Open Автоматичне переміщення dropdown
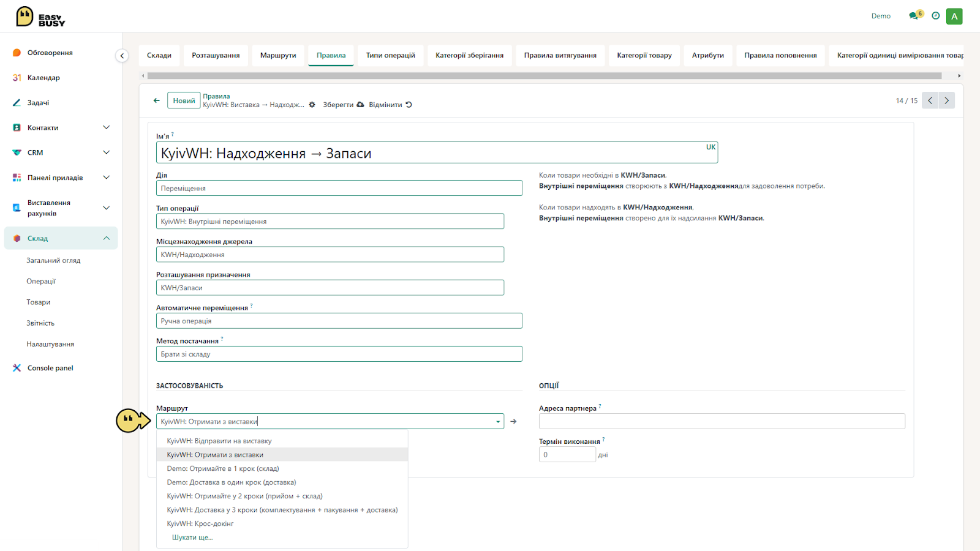 tap(339, 321)
